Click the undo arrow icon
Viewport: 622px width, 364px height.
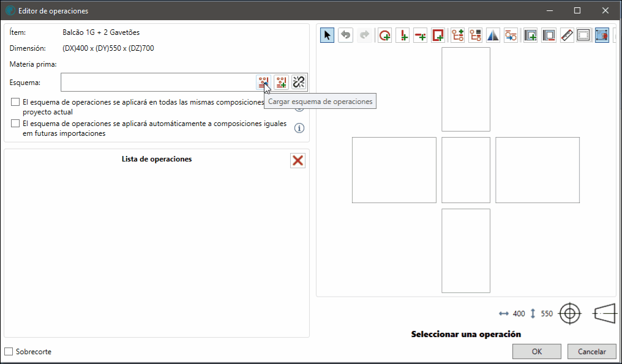[x=345, y=35]
